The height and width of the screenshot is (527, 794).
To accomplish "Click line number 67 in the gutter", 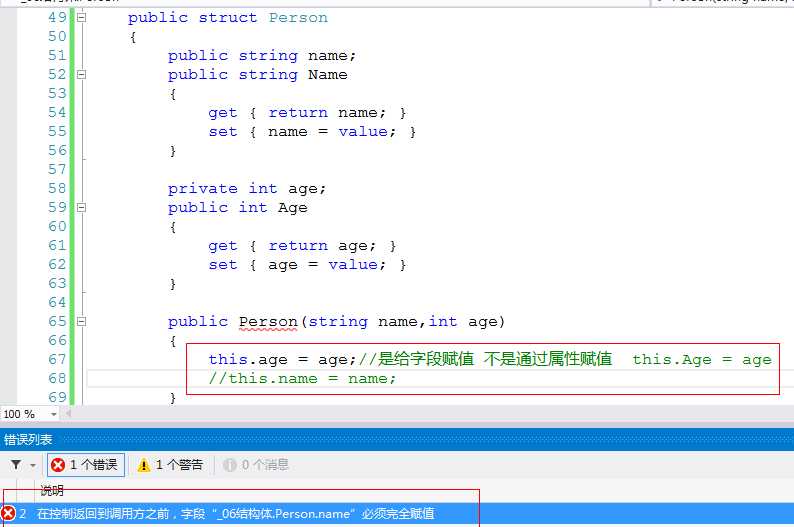I will 57,359.
